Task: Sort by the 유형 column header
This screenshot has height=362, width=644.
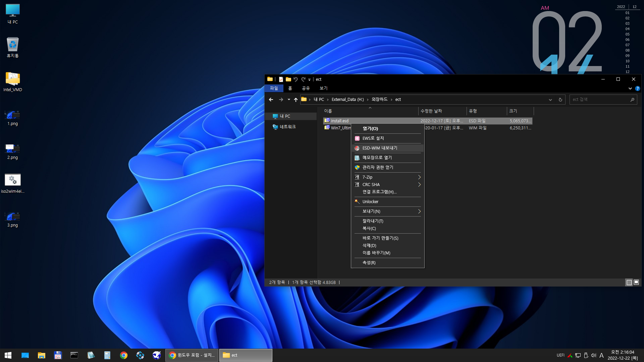Action: (x=487, y=111)
